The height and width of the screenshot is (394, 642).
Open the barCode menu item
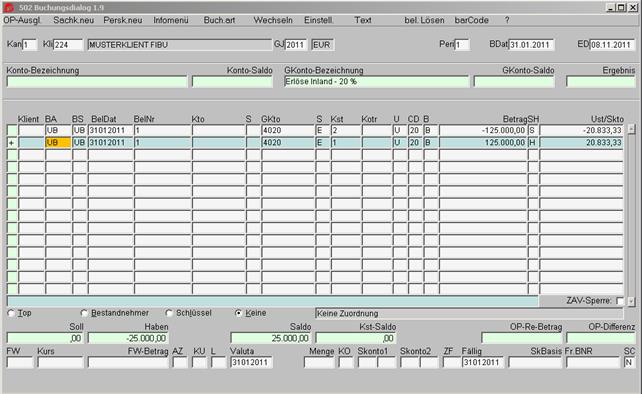(471, 20)
